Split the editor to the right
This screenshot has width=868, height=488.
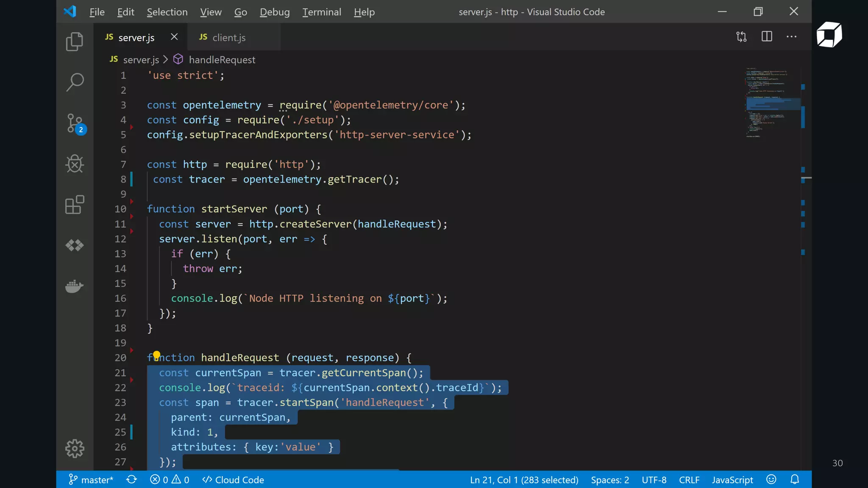click(x=767, y=37)
